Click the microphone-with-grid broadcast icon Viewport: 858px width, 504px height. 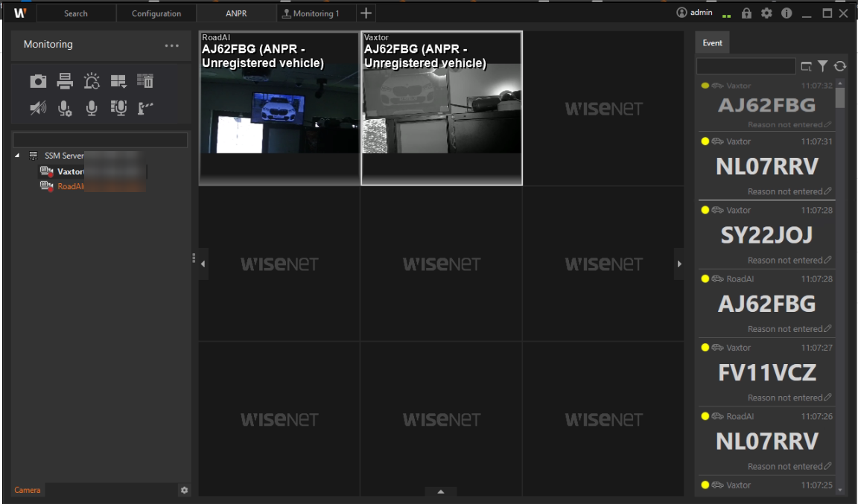coord(118,108)
